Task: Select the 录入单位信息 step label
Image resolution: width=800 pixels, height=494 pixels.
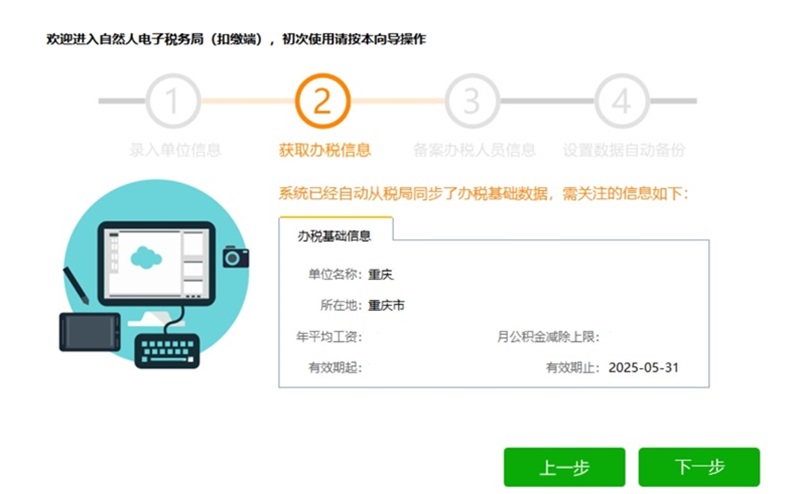Action: pyautogui.click(x=175, y=150)
